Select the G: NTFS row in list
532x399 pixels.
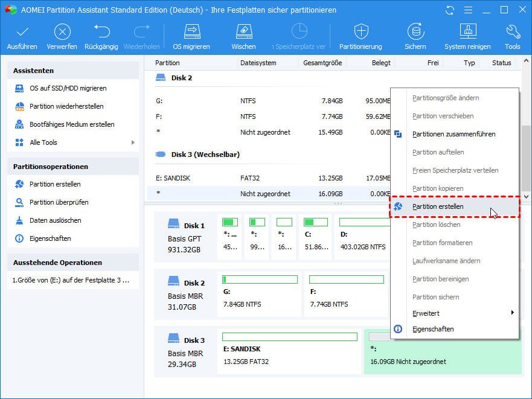point(269,101)
